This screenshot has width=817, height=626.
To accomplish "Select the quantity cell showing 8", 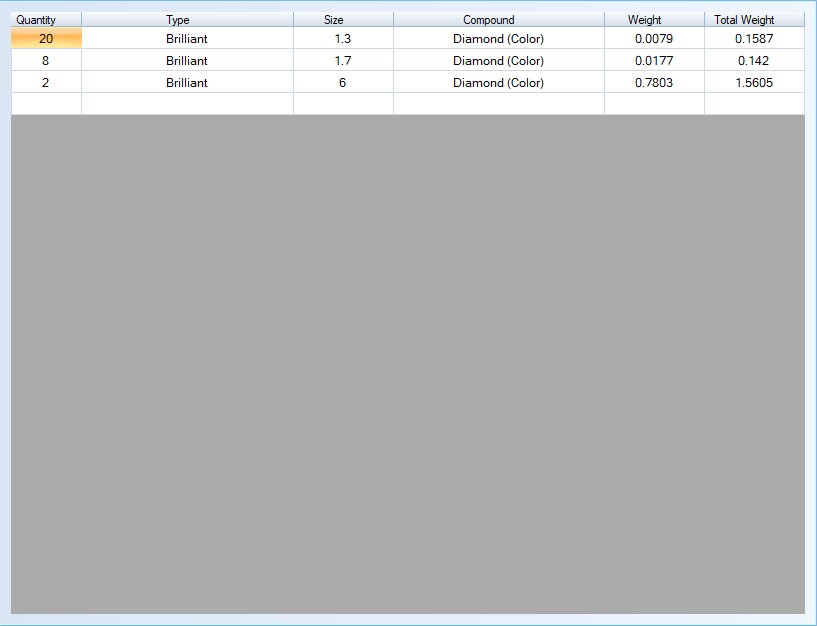I will [46, 61].
